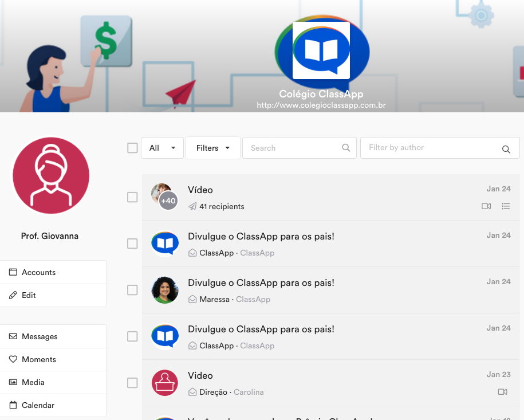Image resolution: width=524 pixels, height=420 pixels.
Task: Click the Filters dropdown caret arrow
Action: 227,148
